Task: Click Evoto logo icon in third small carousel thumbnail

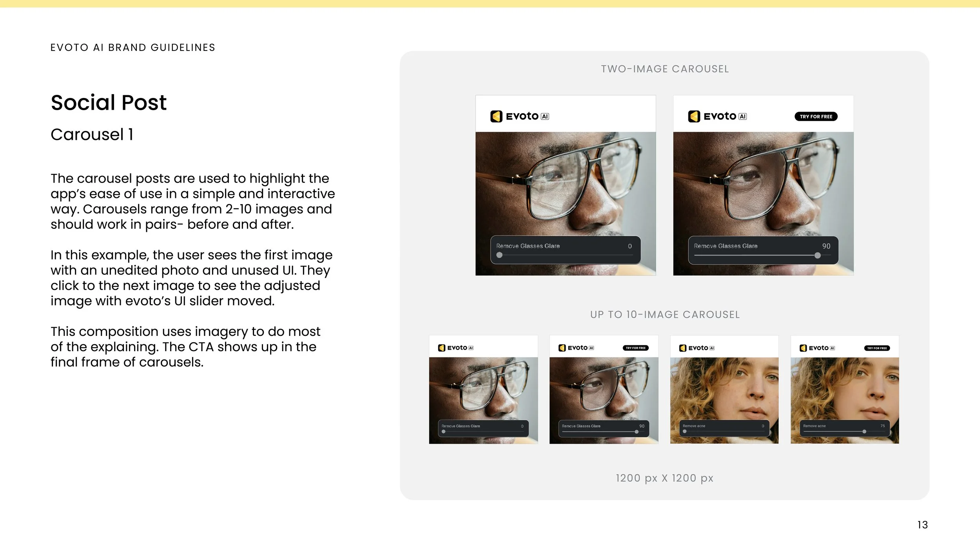Action: tap(683, 348)
